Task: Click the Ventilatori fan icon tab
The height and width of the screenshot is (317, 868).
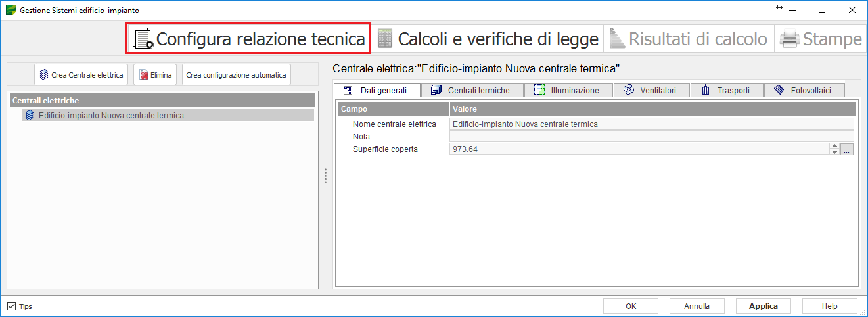Action: tap(628, 90)
